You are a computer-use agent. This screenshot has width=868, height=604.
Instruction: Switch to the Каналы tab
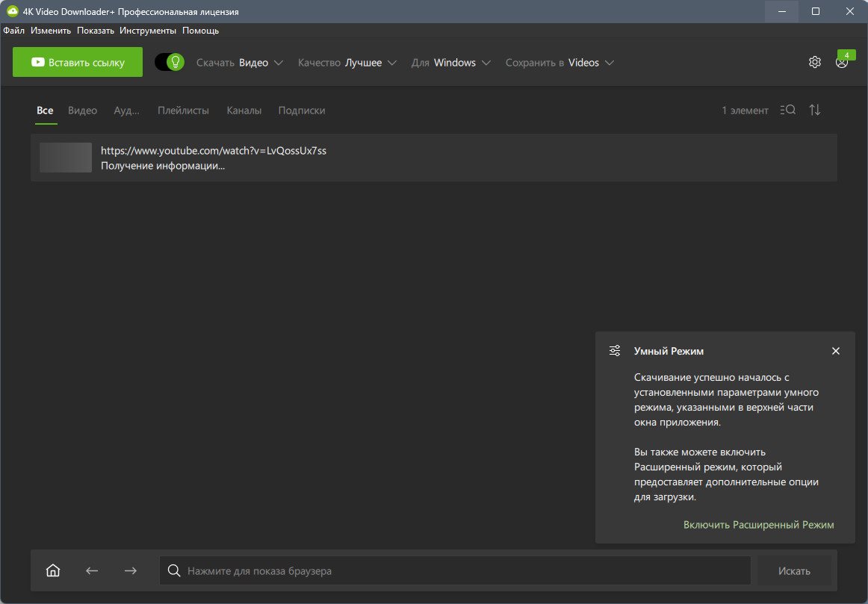click(244, 110)
